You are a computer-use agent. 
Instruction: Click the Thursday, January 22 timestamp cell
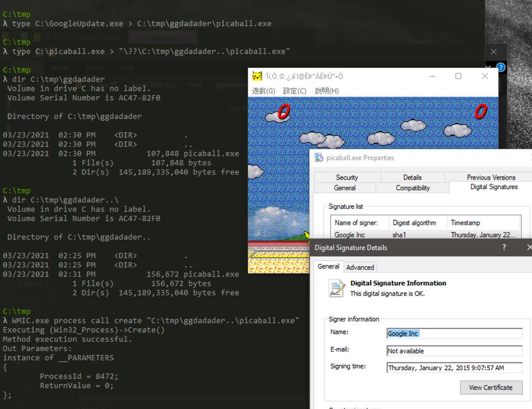(x=483, y=235)
